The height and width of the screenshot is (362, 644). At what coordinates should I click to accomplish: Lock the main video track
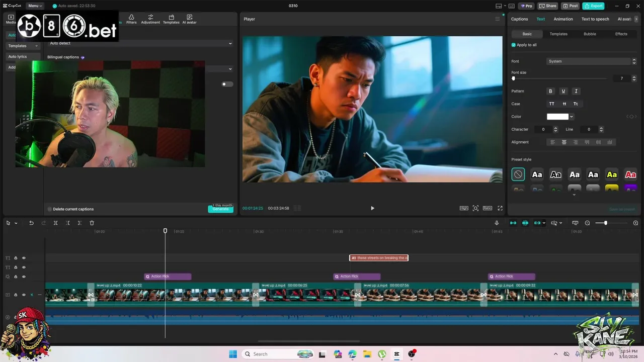[16, 295]
